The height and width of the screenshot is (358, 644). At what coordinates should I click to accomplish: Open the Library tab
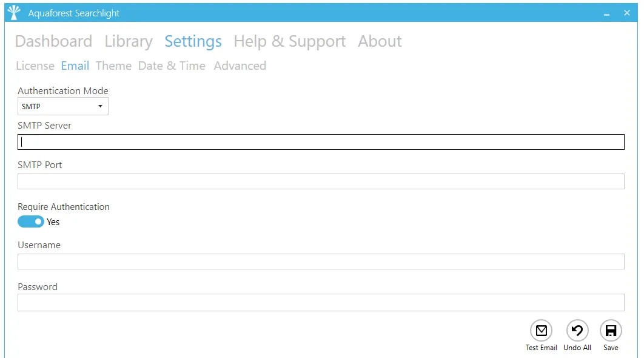pyautogui.click(x=129, y=41)
